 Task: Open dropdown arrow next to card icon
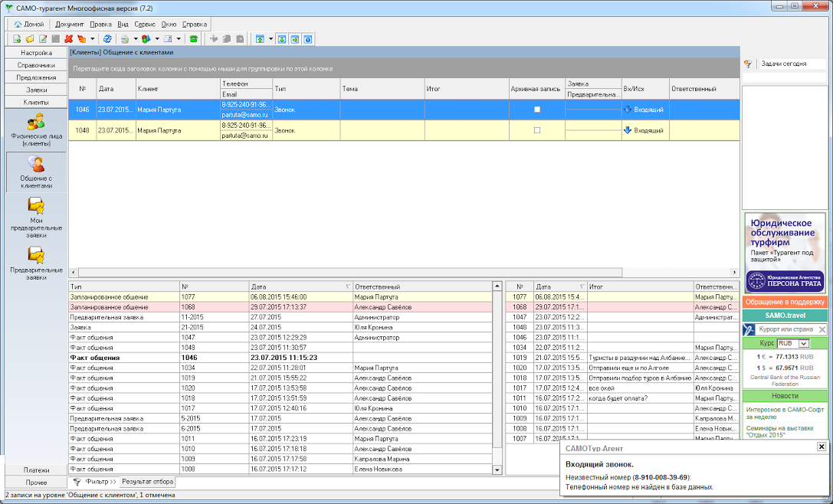179,39
